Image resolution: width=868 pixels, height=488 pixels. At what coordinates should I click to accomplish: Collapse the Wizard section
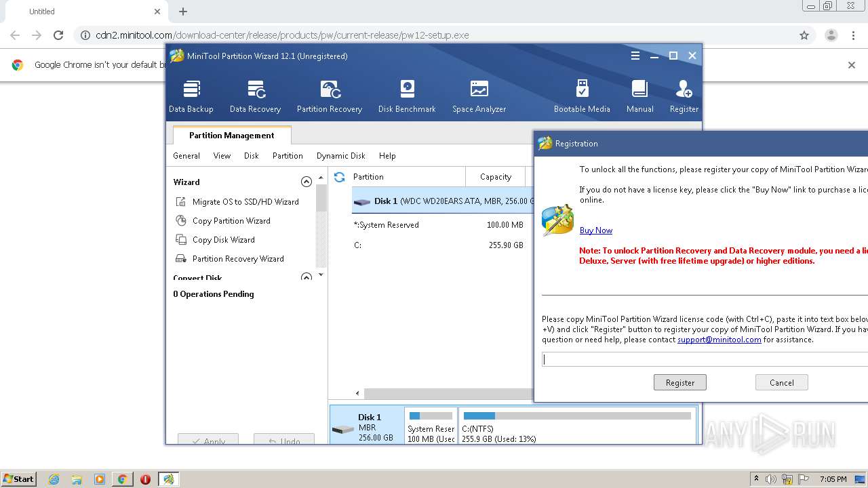[307, 182]
